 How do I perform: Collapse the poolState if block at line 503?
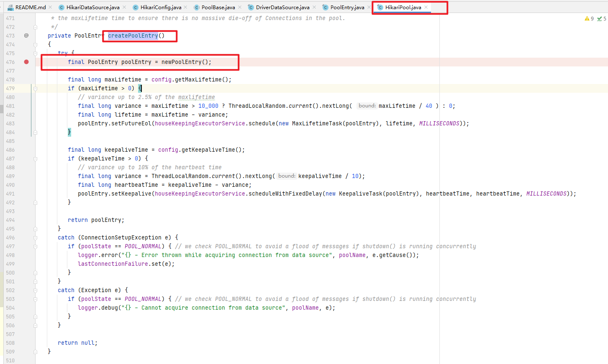click(35, 299)
